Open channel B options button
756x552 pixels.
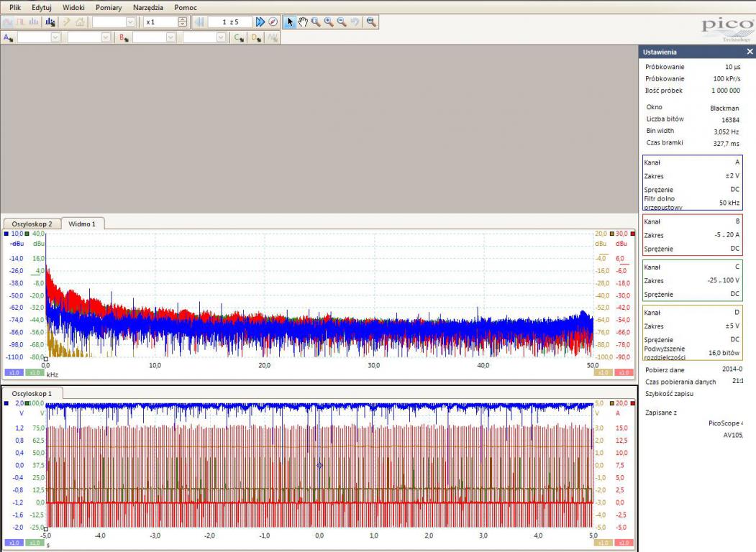(123, 37)
